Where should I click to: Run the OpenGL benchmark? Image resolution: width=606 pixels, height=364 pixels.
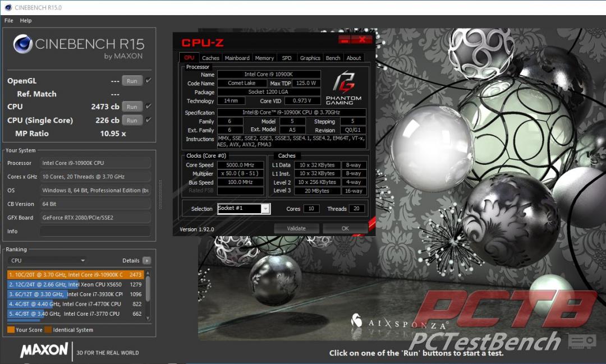[132, 81]
